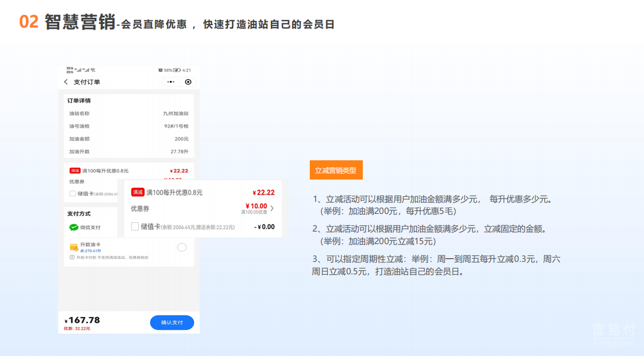Screen dimensions: 644x356
Task: Click the red 满减 tag in zoomed popup
Action: [137, 193]
